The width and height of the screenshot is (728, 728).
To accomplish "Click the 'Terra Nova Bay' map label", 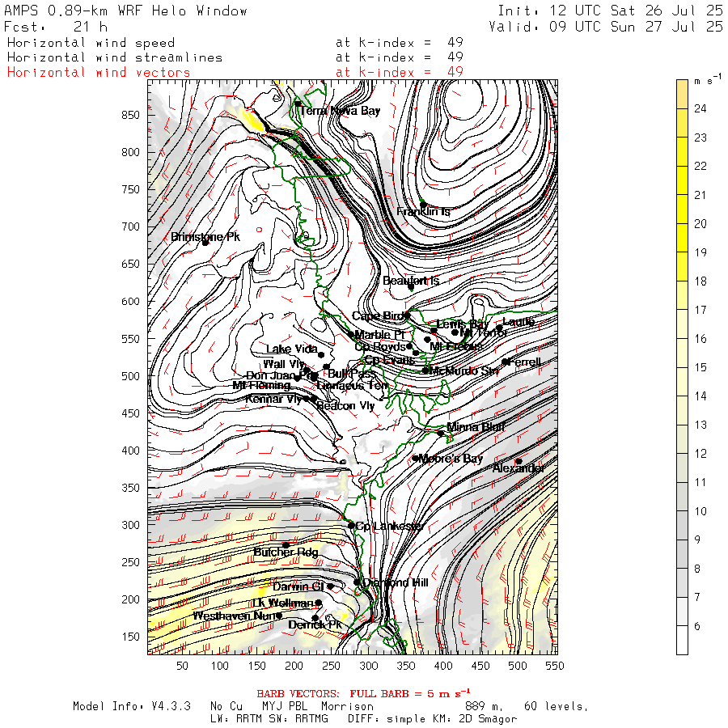I will (340, 111).
